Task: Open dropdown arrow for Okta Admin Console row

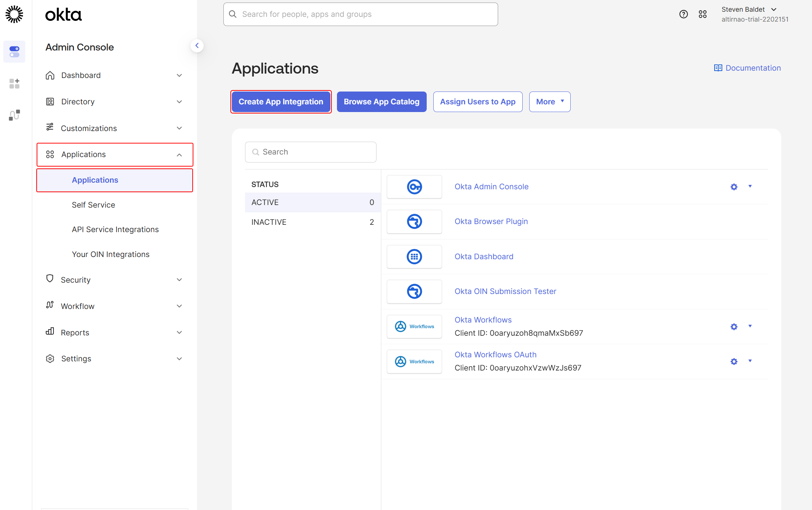Action: click(x=750, y=186)
